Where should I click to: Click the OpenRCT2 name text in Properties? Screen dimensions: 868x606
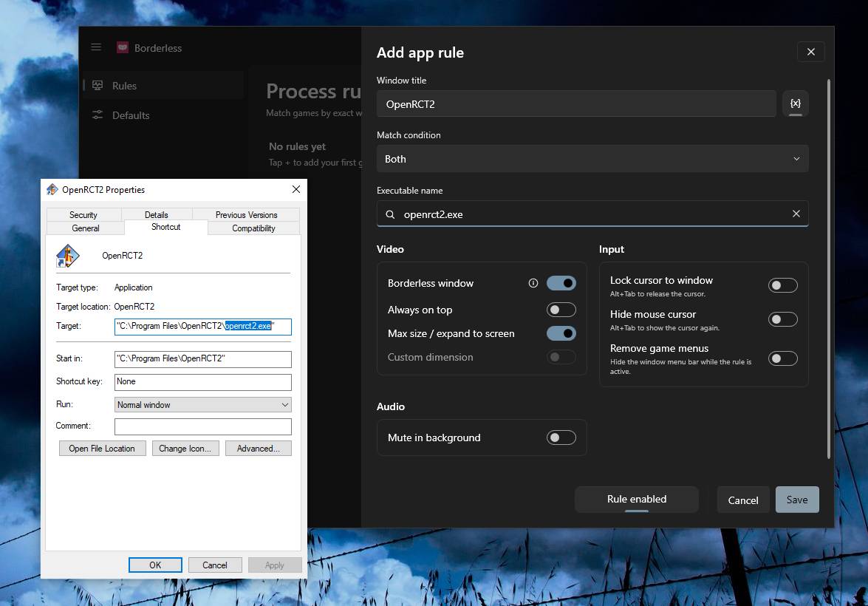pyautogui.click(x=123, y=256)
